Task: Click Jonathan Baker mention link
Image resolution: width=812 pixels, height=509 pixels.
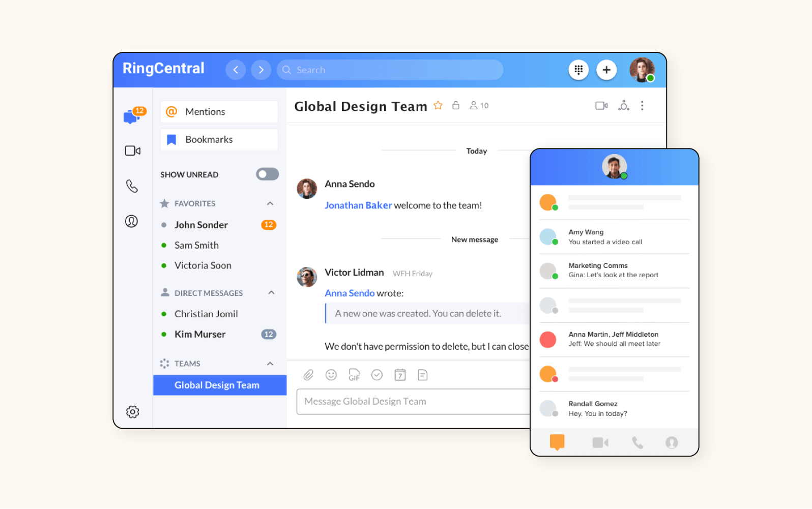Action: click(358, 205)
